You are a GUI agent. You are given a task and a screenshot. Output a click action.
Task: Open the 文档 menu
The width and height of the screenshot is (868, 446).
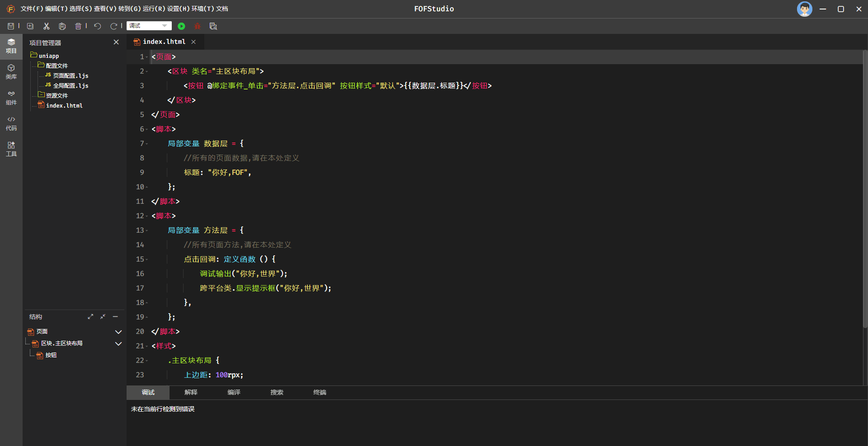(x=222, y=9)
